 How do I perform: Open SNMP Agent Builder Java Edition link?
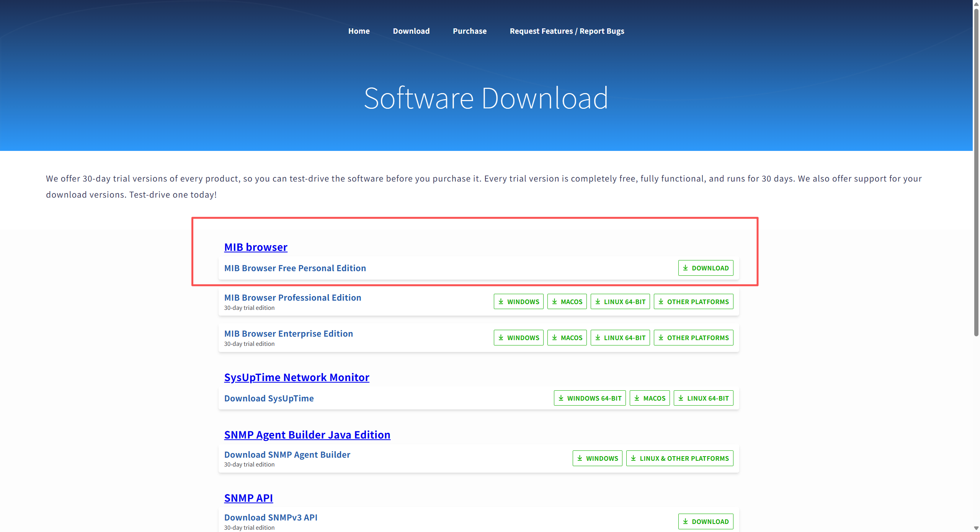click(x=307, y=435)
